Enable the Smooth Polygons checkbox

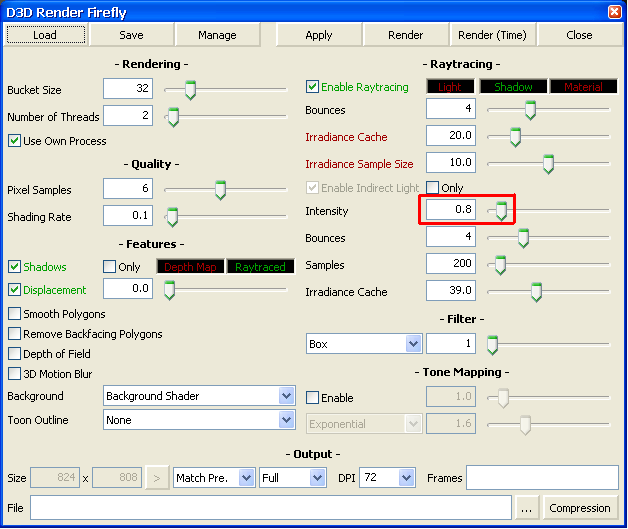tap(15, 314)
